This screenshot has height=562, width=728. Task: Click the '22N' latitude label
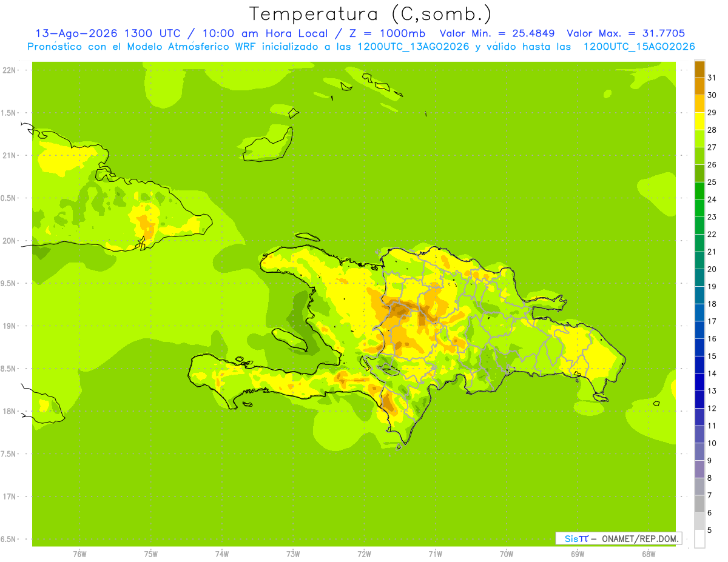click(x=9, y=70)
